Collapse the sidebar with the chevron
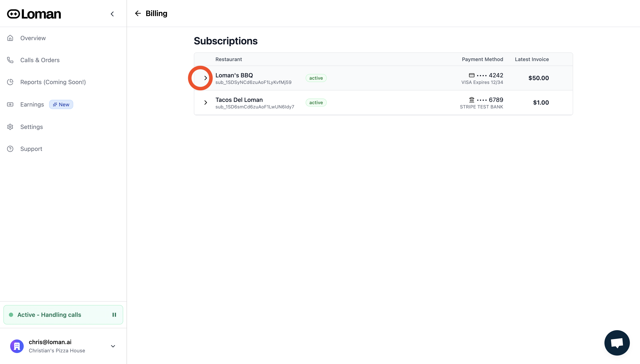The height and width of the screenshot is (364, 640). (112, 14)
